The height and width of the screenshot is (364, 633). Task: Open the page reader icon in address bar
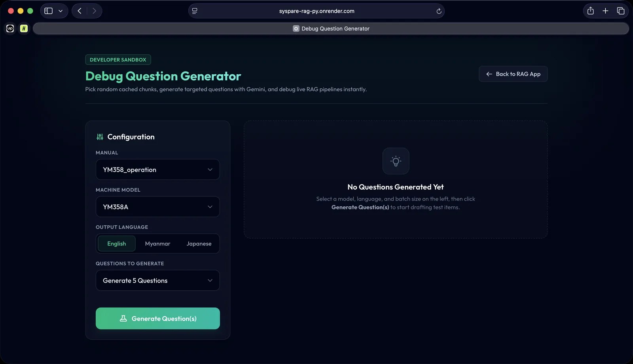[x=195, y=11]
